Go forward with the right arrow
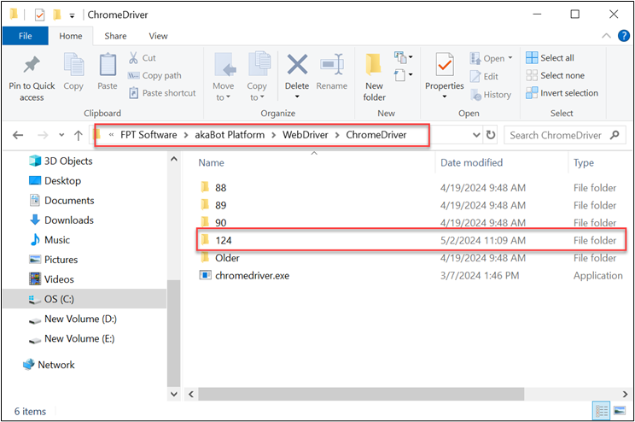The height and width of the screenshot is (422, 635). tap(43, 135)
